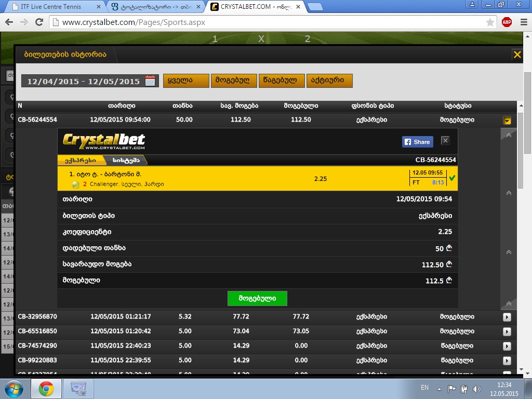Click the volume speaker tray icon
Screen dimensions: 532x399
[x=477, y=389]
